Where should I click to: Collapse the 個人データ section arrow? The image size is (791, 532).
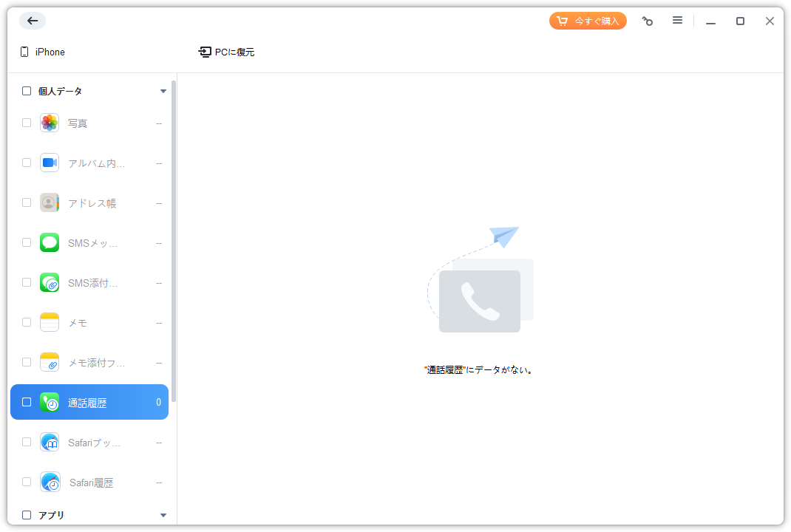163,92
